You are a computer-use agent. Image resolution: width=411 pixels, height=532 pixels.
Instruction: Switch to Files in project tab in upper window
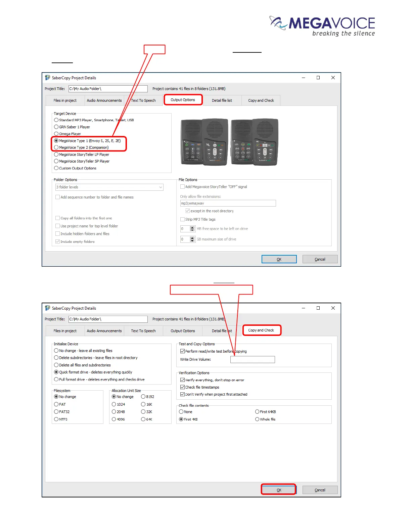[x=65, y=100]
